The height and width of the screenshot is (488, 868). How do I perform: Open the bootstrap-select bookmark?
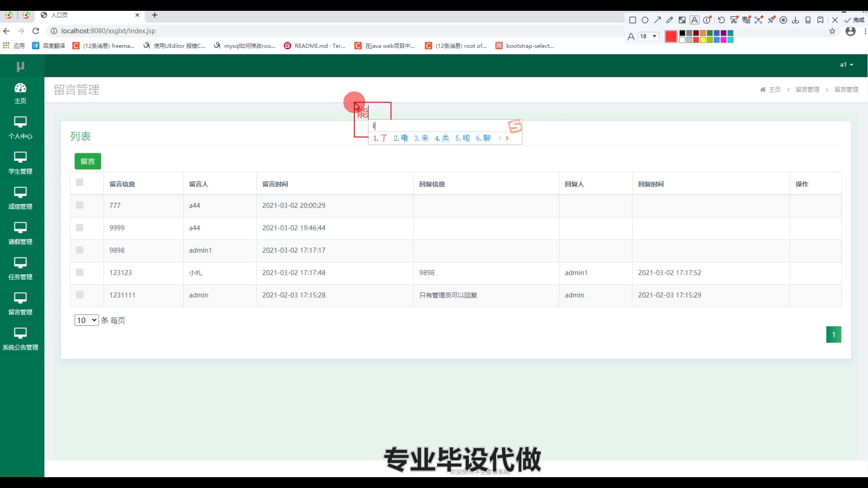pyautogui.click(x=525, y=46)
